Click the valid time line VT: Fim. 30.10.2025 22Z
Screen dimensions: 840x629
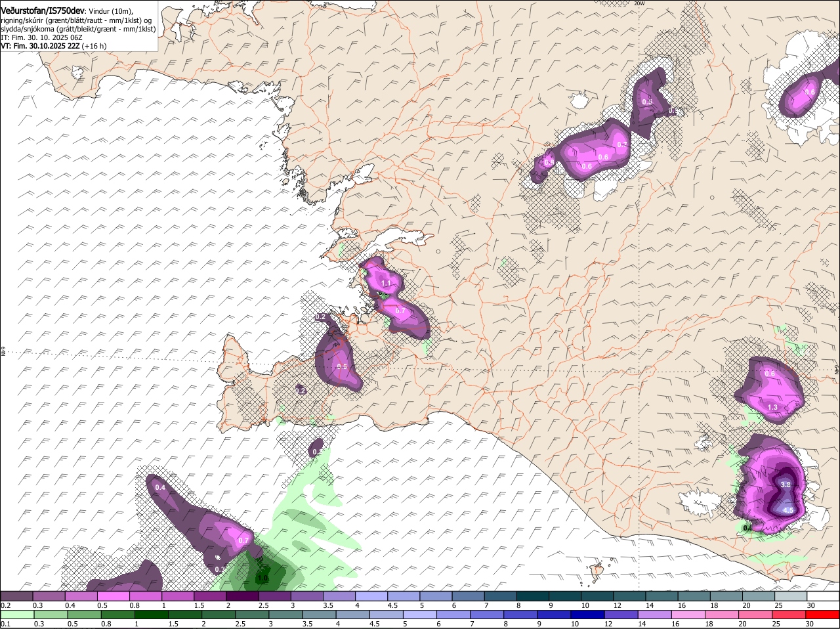[x=40, y=46]
